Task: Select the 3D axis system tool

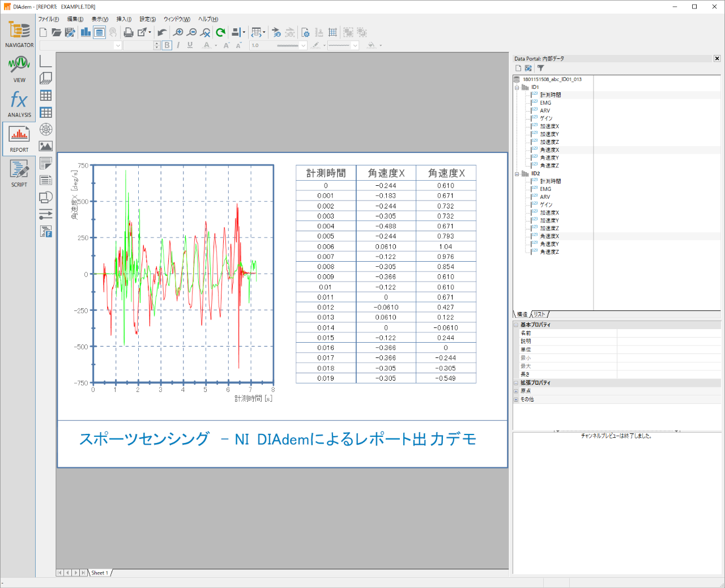Action: coord(46,78)
